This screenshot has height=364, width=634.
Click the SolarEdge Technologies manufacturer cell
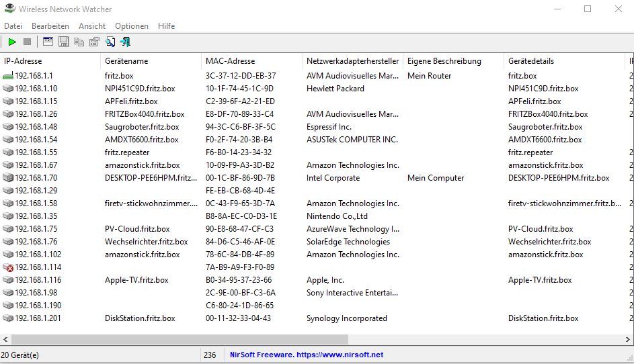coord(348,242)
